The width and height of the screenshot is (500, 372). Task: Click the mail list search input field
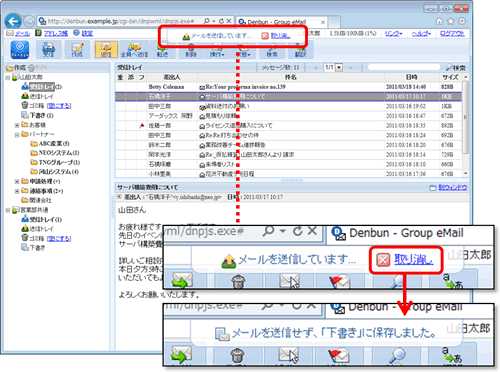click(x=403, y=67)
